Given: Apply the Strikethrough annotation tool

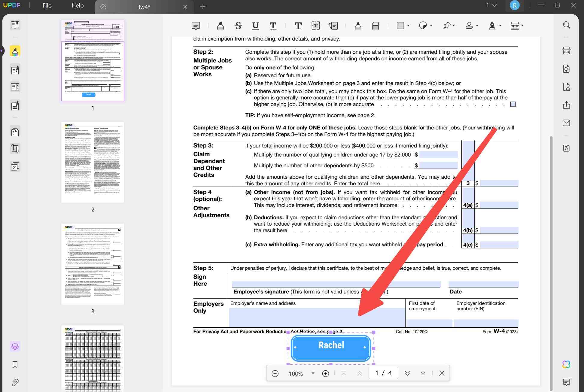Looking at the screenshot, I should [x=238, y=26].
